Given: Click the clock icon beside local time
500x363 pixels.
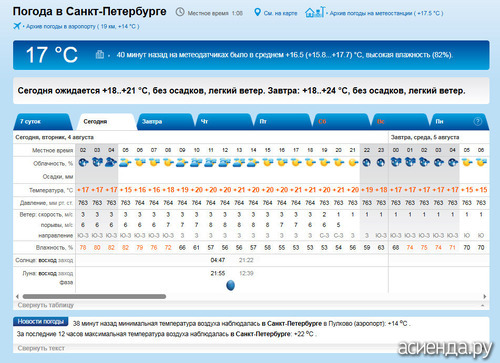Looking at the screenshot, I should click(180, 12).
